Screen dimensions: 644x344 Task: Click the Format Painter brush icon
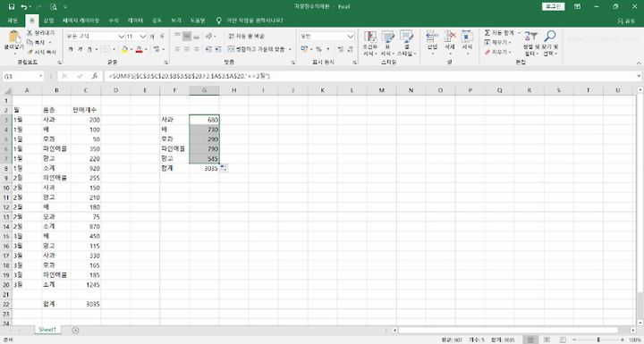tap(30, 52)
